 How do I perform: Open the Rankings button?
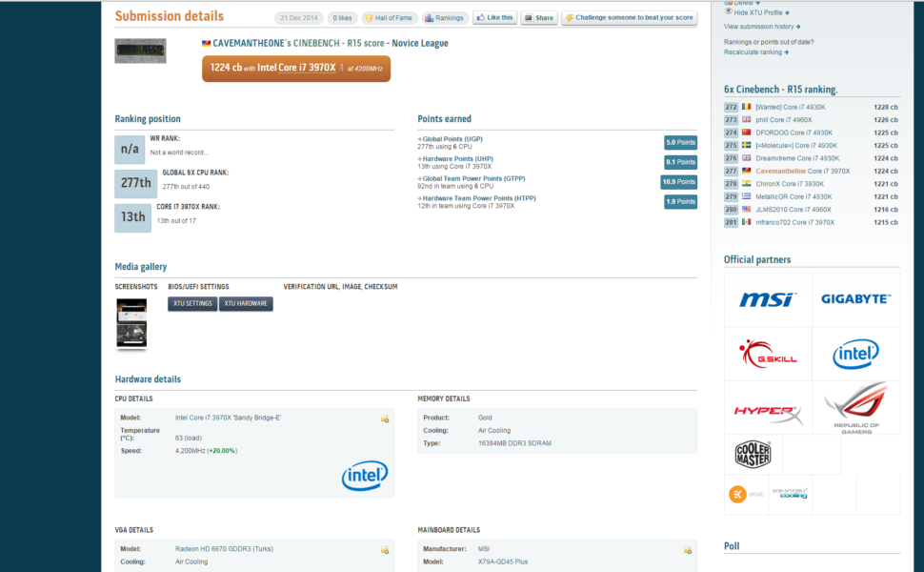(x=445, y=18)
